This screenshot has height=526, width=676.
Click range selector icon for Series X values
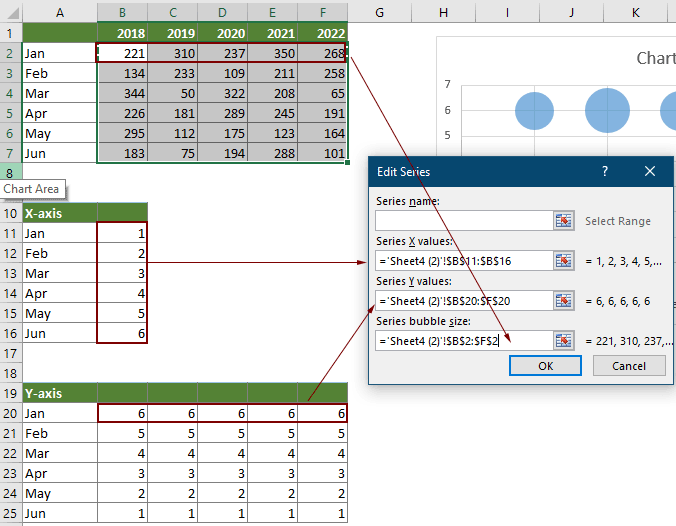point(563,261)
